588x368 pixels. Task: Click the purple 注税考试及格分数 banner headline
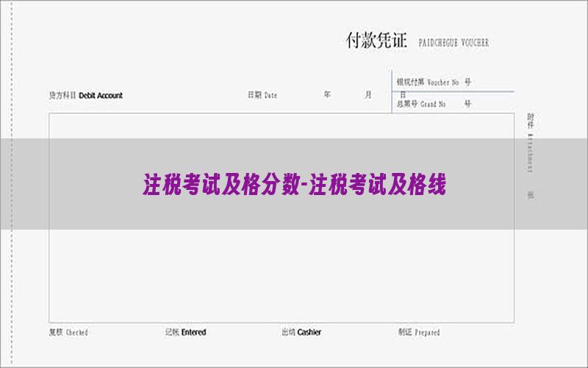pos(295,185)
